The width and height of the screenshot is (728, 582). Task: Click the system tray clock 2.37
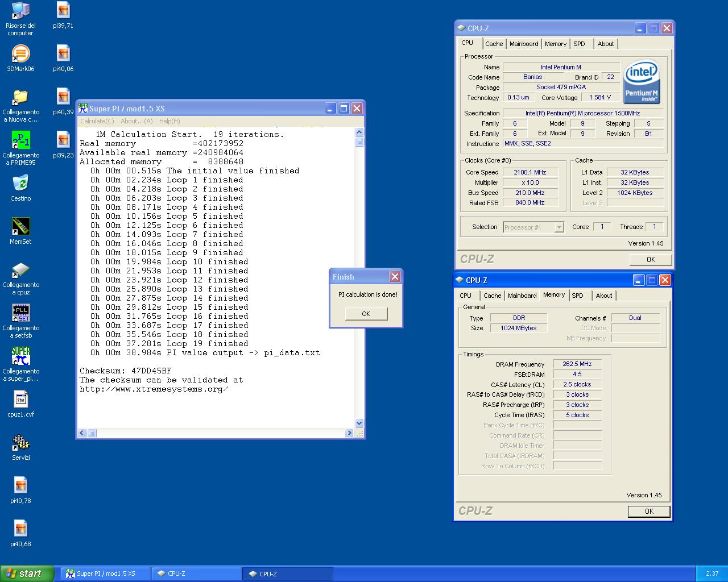[x=712, y=573]
